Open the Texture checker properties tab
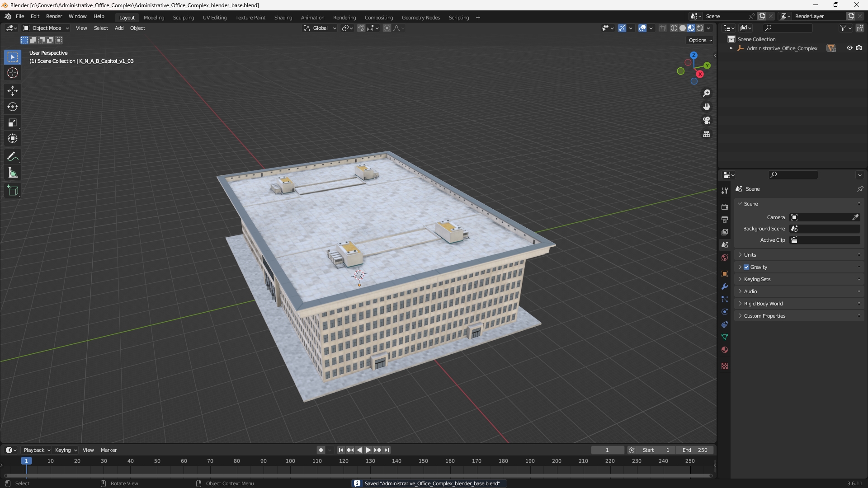The image size is (868, 488). tap(725, 366)
